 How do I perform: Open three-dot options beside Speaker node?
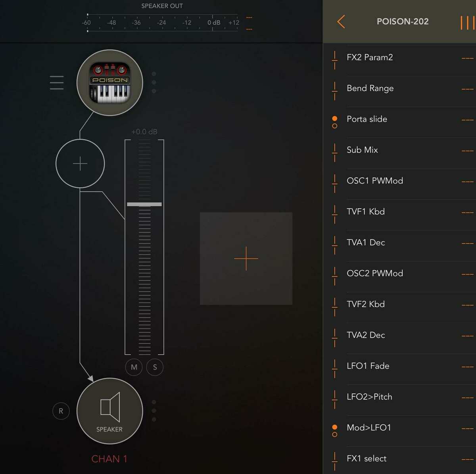154,411
